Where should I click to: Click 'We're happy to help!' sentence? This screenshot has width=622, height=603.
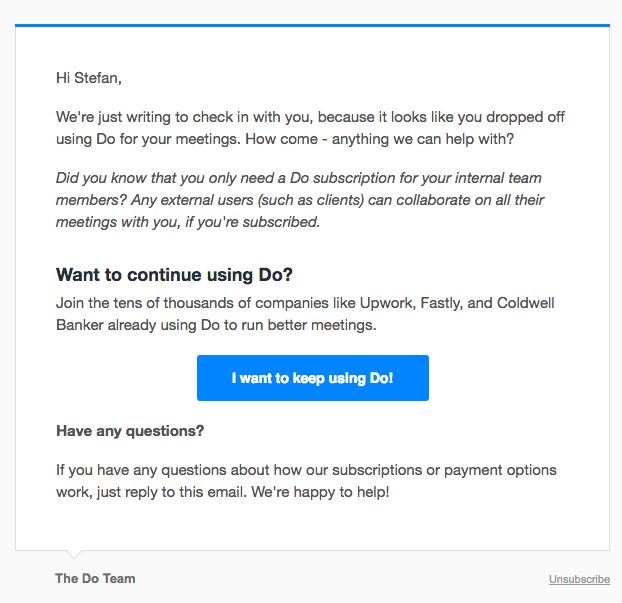coord(320,492)
